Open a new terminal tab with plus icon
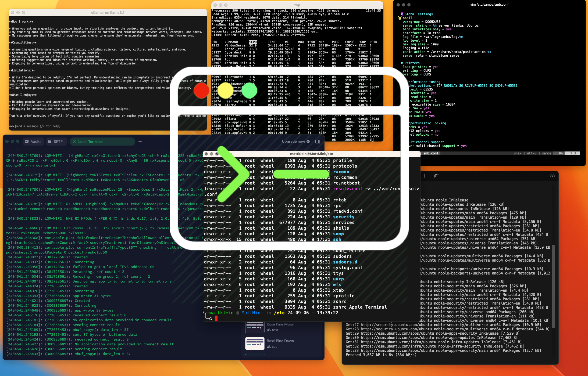Screen dimensions: 588x376 (424, 176)
